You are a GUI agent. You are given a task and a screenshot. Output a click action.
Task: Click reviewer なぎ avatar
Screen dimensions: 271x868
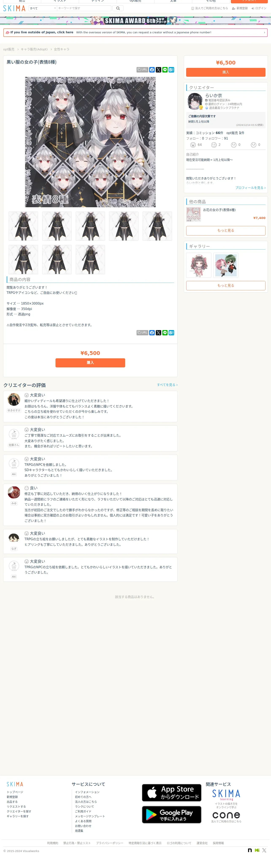(14, 538)
